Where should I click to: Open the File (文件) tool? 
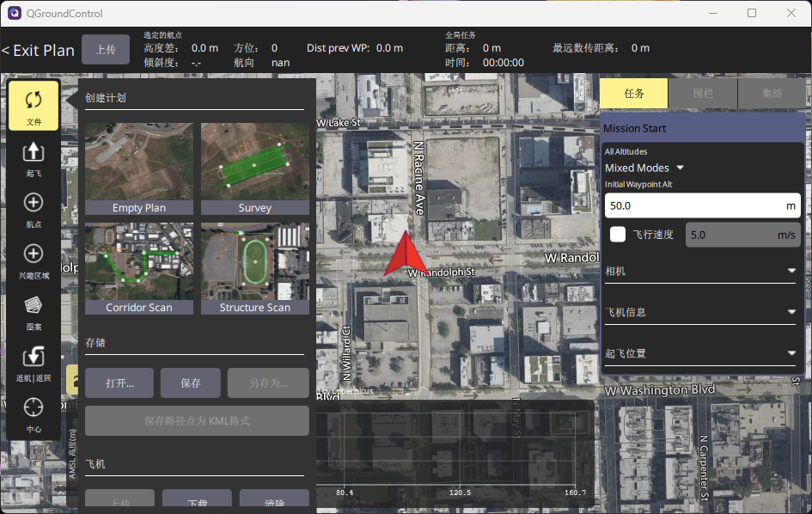[x=34, y=106]
